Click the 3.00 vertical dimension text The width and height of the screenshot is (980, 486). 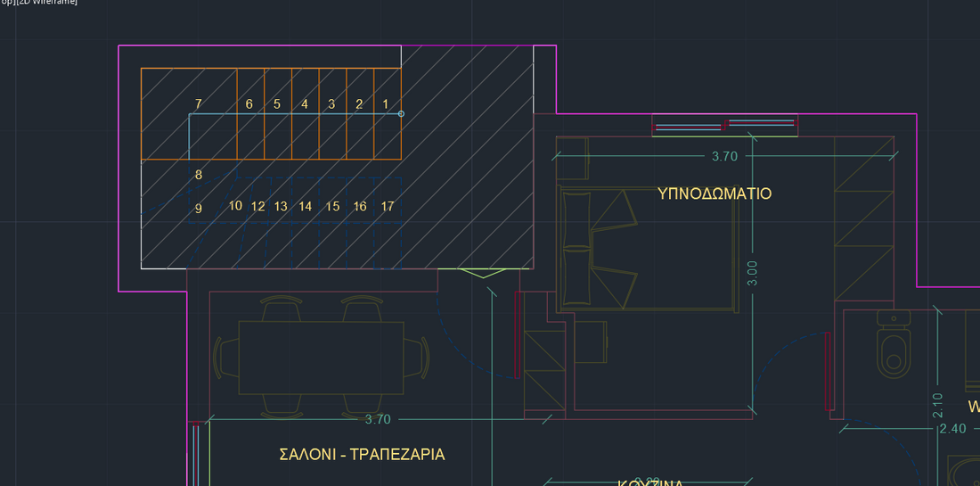pyautogui.click(x=753, y=273)
